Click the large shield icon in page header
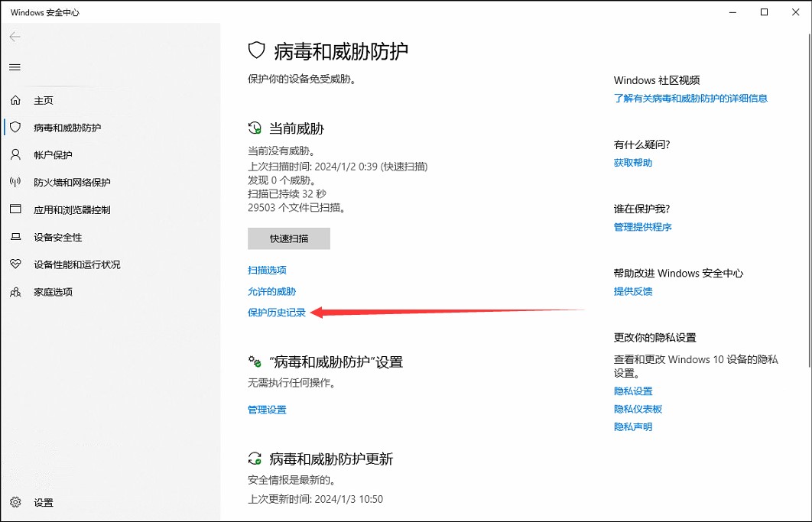 coord(257,50)
